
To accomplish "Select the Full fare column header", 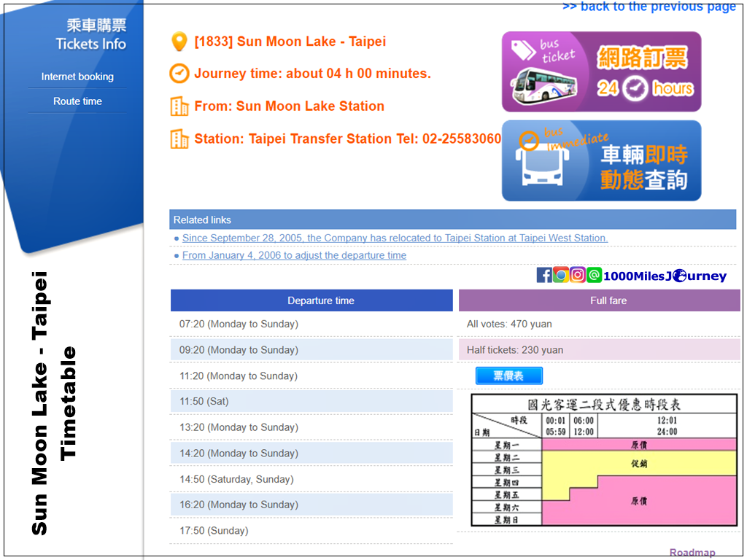I will [x=600, y=300].
